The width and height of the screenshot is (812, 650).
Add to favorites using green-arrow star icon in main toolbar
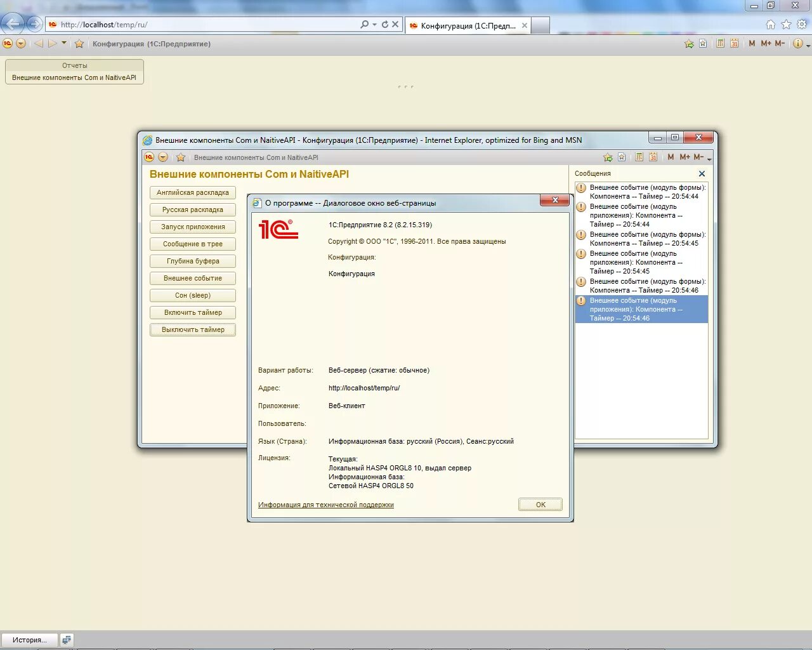pyautogui.click(x=689, y=44)
